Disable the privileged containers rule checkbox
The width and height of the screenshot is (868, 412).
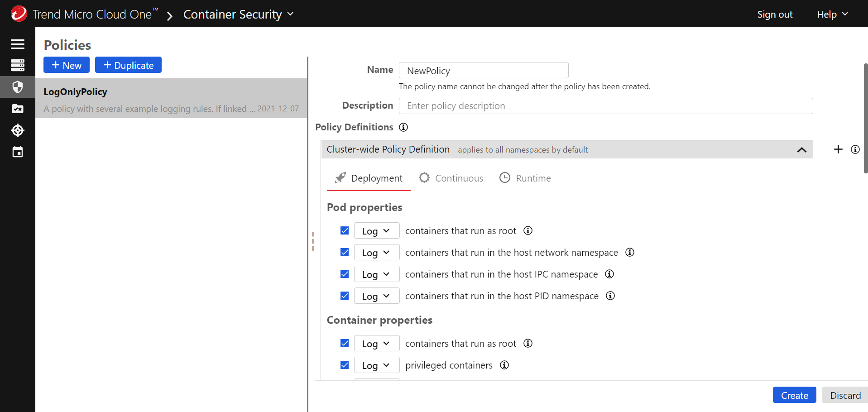point(345,365)
